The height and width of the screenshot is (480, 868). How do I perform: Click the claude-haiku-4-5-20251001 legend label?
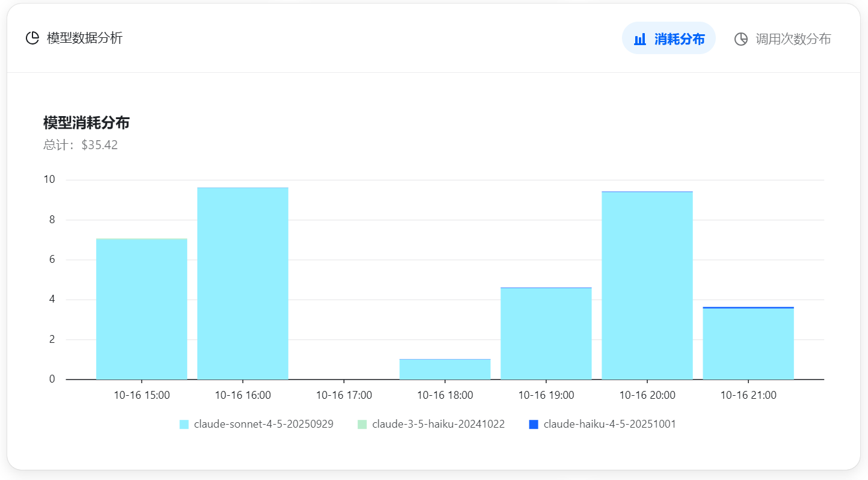tap(610, 424)
